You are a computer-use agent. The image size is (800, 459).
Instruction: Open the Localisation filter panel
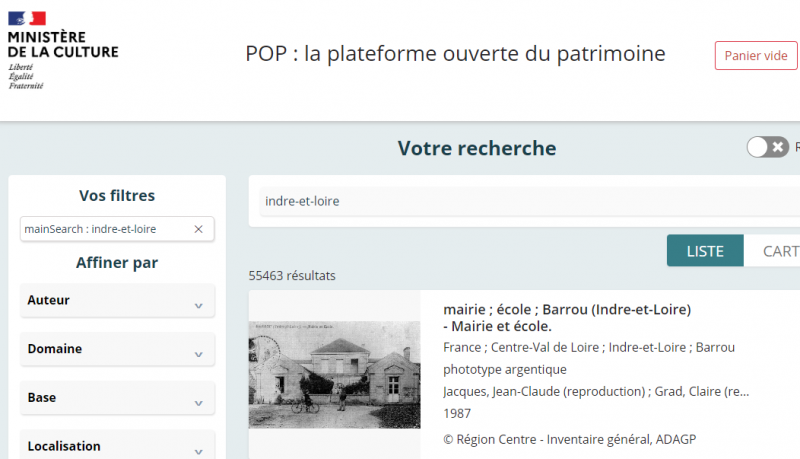click(x=117, y=446)
